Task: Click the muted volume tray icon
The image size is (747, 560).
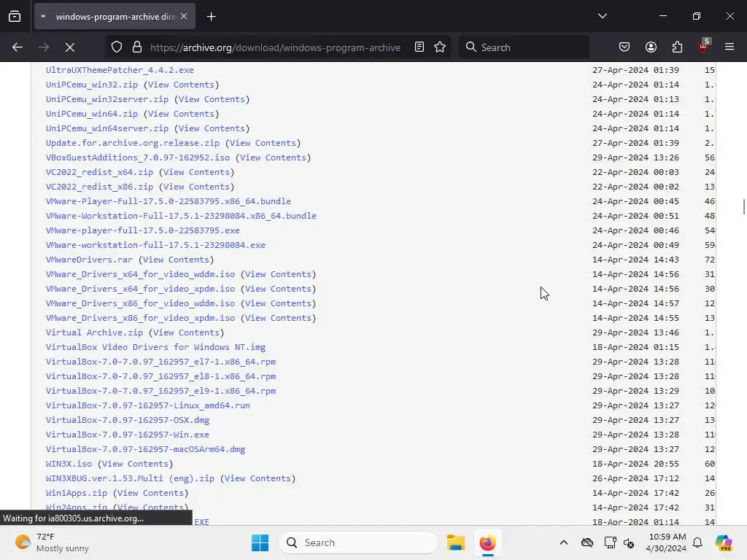Action: coord(629,542)
